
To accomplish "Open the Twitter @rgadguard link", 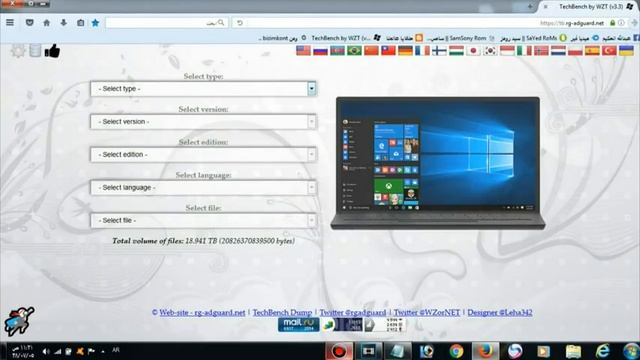I will click(x=353, y=312).
